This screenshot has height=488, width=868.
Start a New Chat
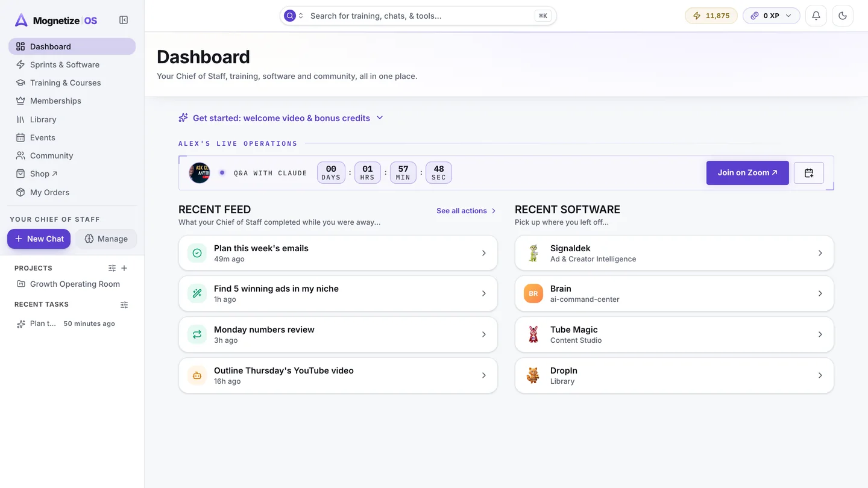pos(39,239)
